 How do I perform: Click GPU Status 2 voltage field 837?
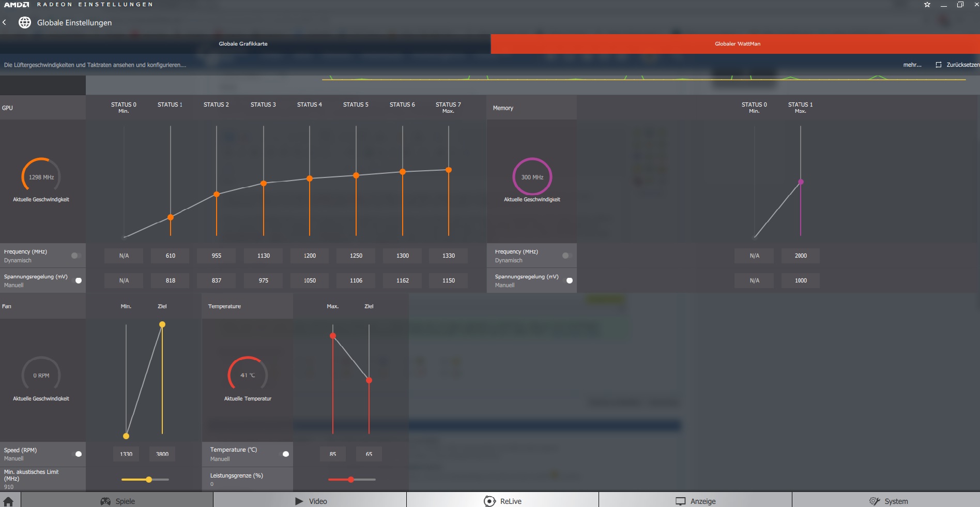217,280
